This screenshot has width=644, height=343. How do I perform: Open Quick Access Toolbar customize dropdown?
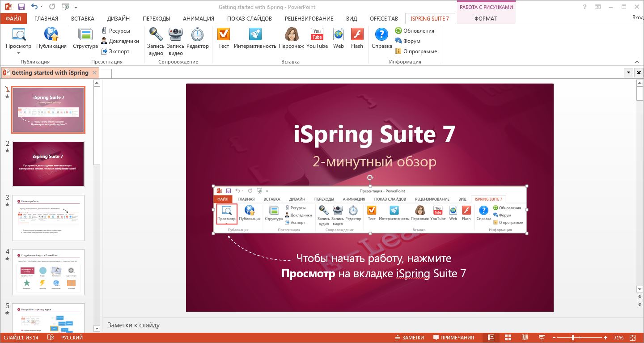click(76, 8)
